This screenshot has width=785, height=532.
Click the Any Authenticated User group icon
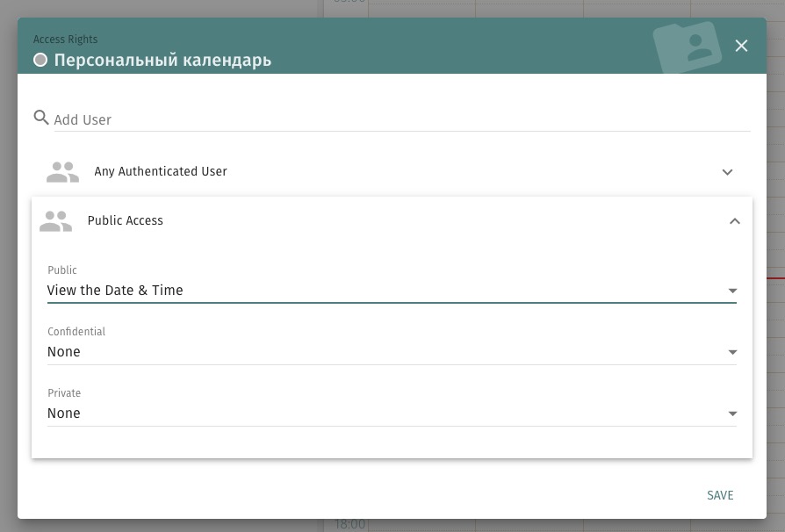point(62,172)
